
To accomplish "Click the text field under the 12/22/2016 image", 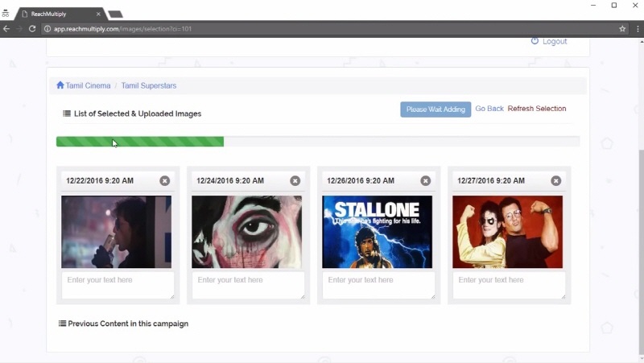I will pyautogui.click(x=118, y=285).
